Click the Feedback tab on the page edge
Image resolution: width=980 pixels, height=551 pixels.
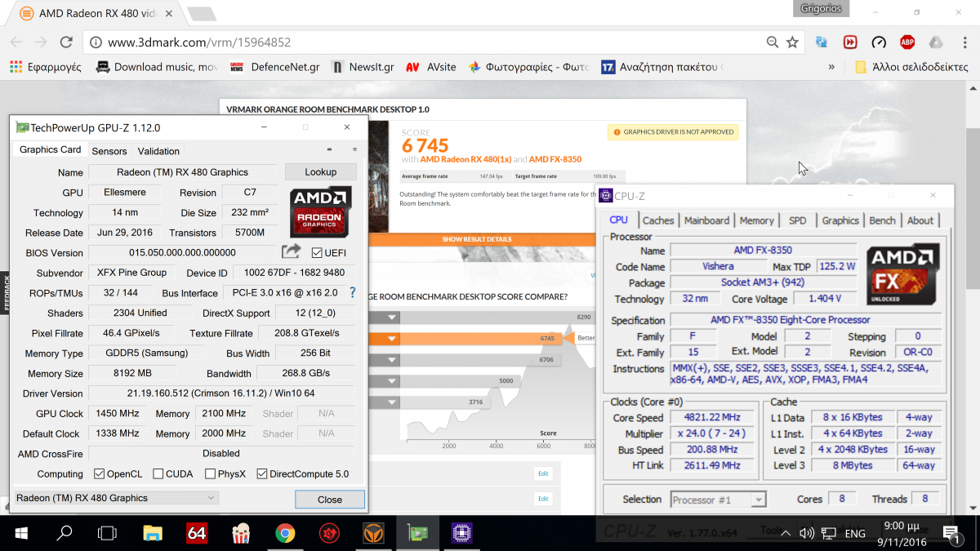(x=5, y=291)
